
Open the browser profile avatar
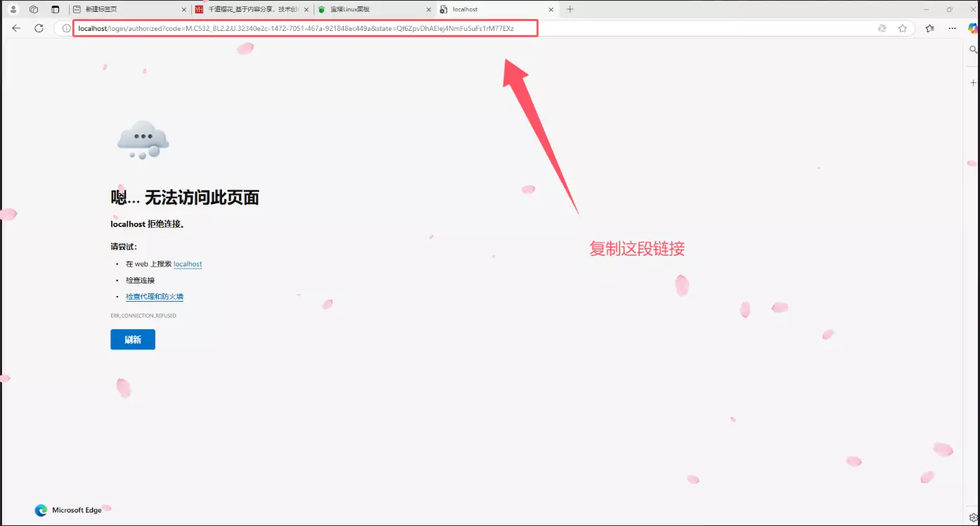pyautogui.click(x=13, y=9)
